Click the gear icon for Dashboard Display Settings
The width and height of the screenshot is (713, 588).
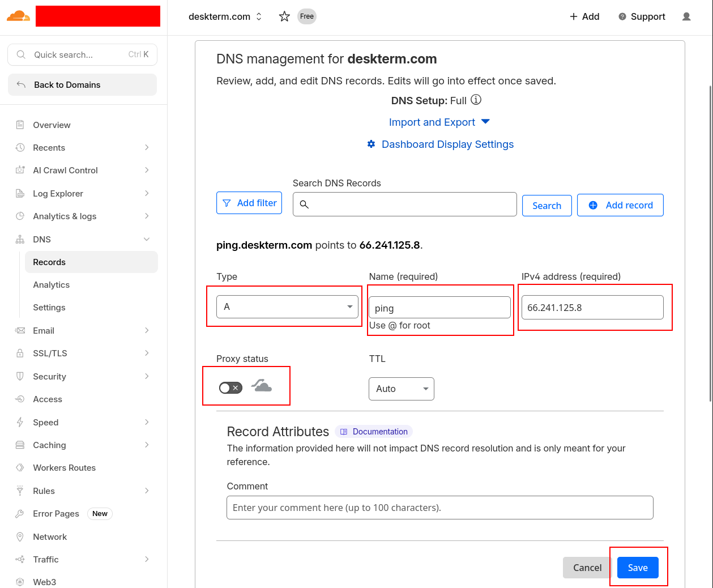[x=372, y=144]
